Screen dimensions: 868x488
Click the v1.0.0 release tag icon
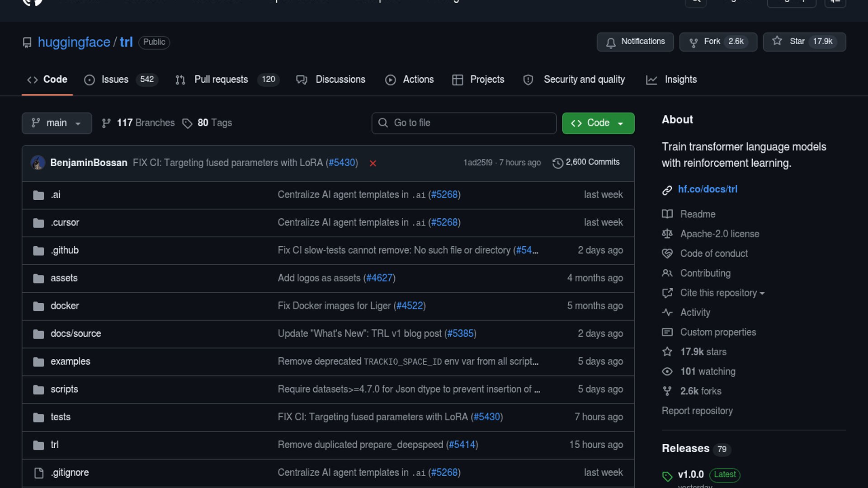coord(667,476)
